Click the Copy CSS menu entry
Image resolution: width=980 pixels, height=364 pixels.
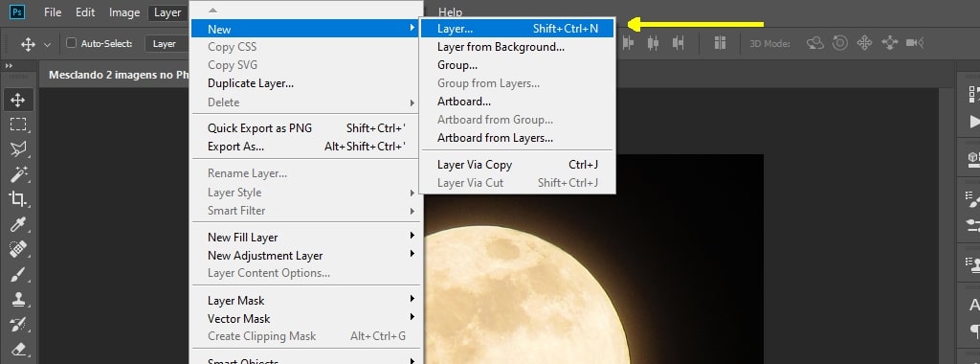(306, 47)
